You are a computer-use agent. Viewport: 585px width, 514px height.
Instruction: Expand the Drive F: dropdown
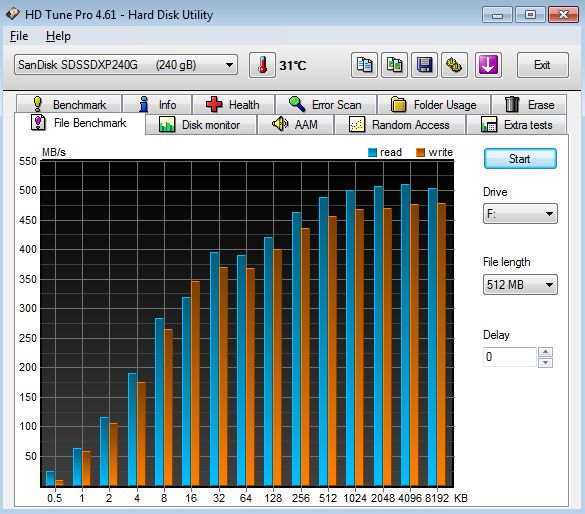[x=520, y=214]
